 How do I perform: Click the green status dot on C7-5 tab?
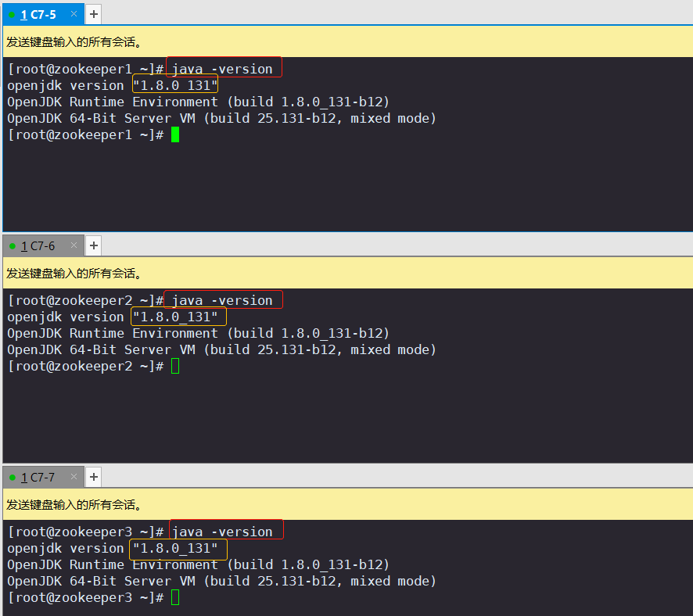[x=12, y=15]
